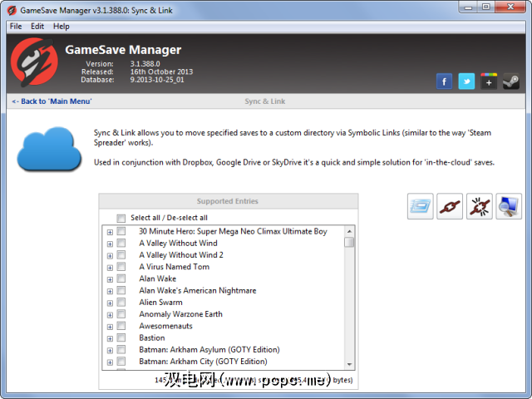The image size is (532, 399).
Task: Click the blue cloud Sync & Link image
Action: click(49, 150)
